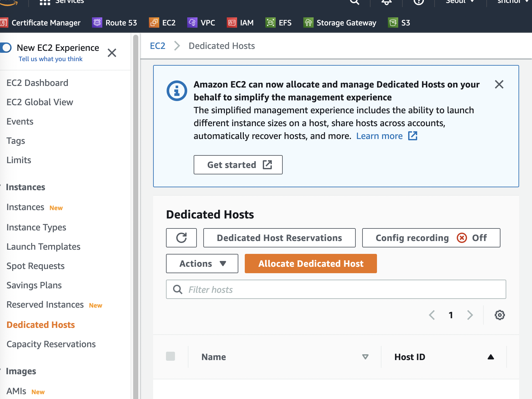Image resolution: width=532 pixels, height=399 pixels.
Task: Open EC2 Global View in the sidebar
Action: pyautogui.click(x=40, y=102)
